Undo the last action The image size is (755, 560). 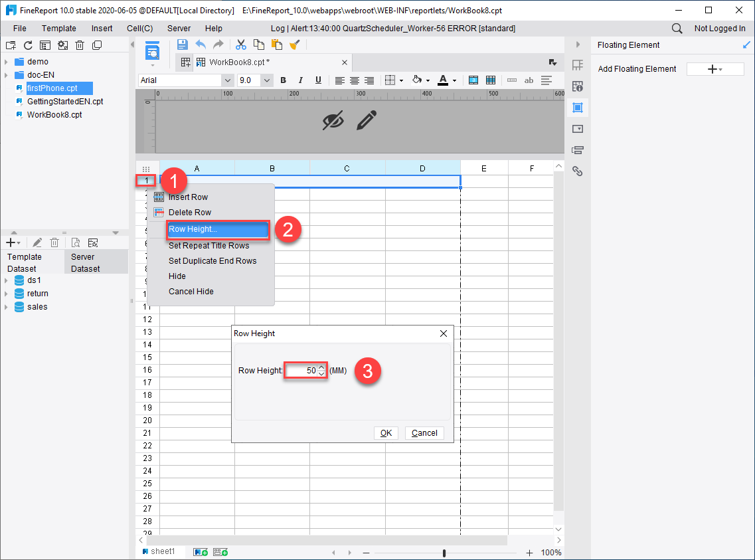click(201, 45)
